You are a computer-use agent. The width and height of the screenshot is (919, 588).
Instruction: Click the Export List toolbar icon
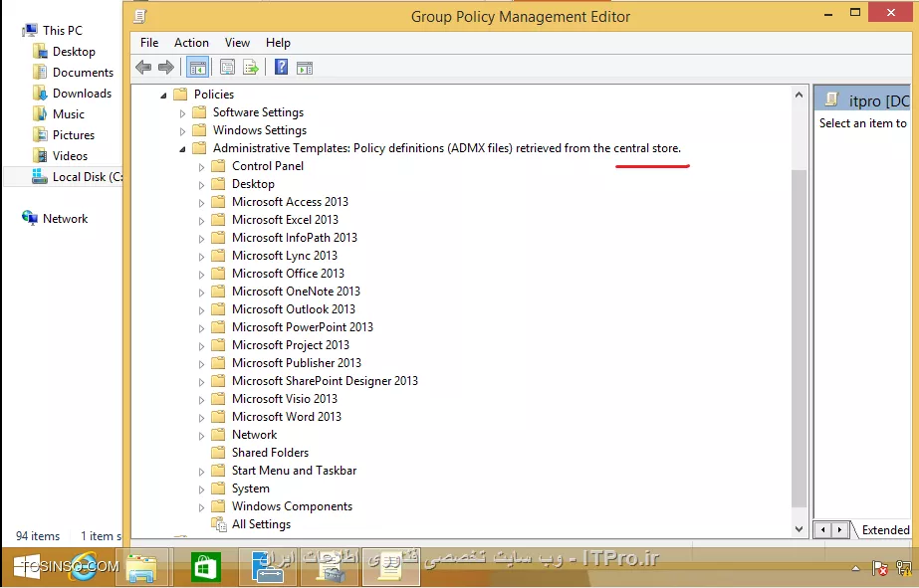click(251, 68)
